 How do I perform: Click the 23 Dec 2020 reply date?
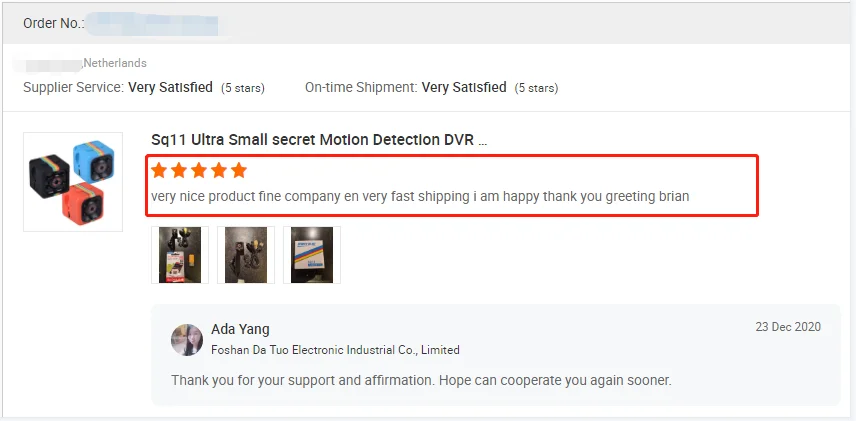(x=788, y=328)
